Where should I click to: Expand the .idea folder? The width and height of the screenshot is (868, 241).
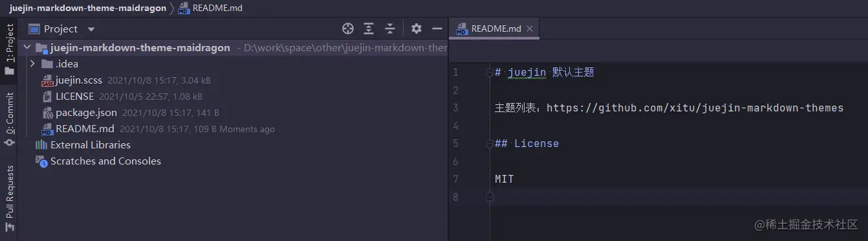click(32, 63)
